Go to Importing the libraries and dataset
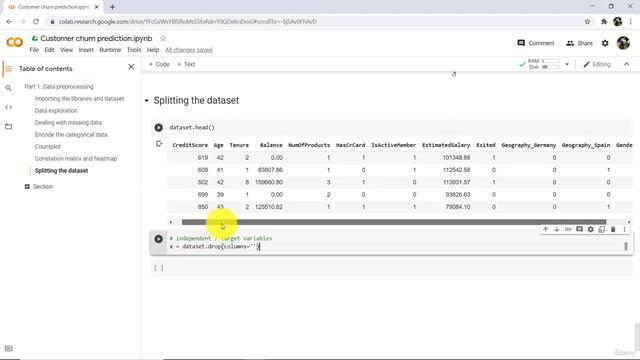640x360 pixels. click(x=79, y=98)
